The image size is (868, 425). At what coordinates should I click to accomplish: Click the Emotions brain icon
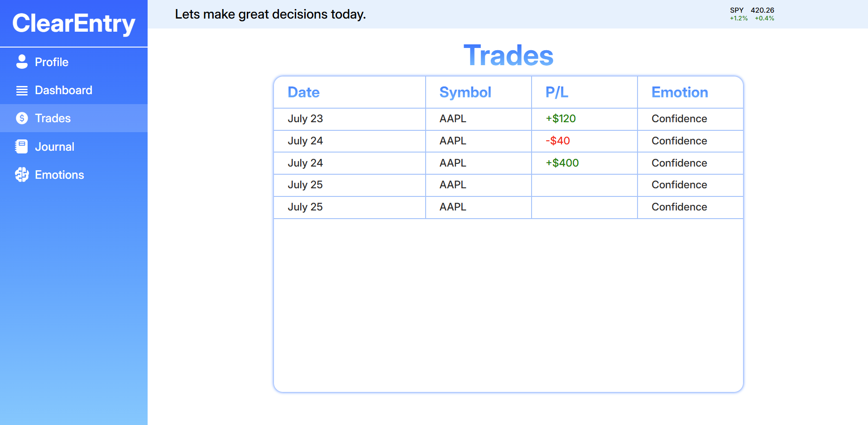[x=22, y=175]
